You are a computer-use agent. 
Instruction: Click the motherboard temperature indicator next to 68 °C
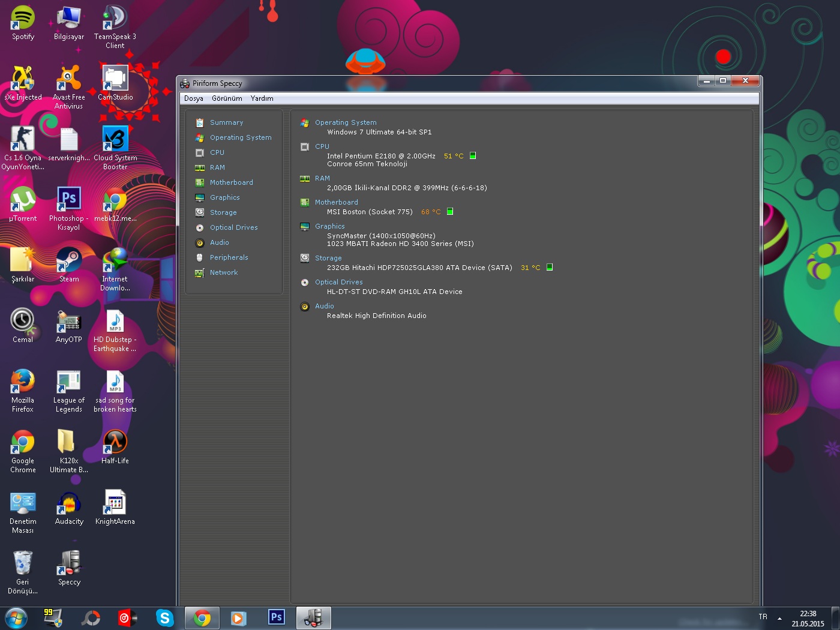coord(450,212)
